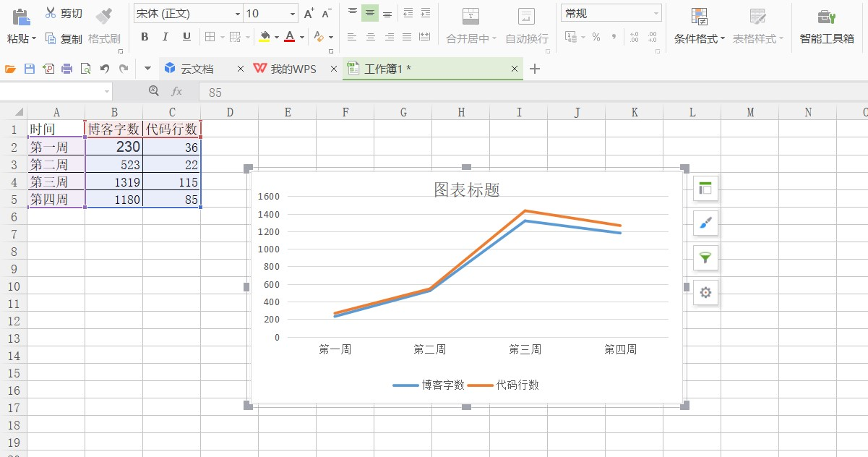Image resolution: width=868 pixels, height=457 pixels.
Task: Open chart settings gear icon
Action: click(705, 293)
